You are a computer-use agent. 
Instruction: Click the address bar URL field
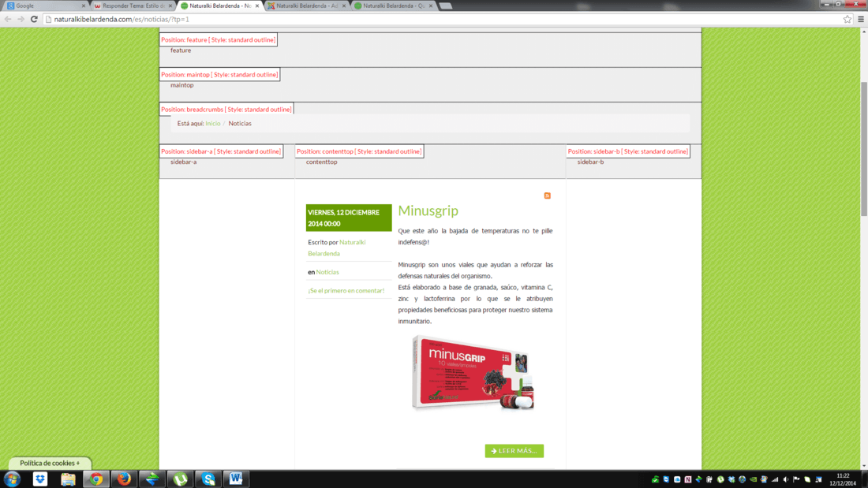[443, 20]
